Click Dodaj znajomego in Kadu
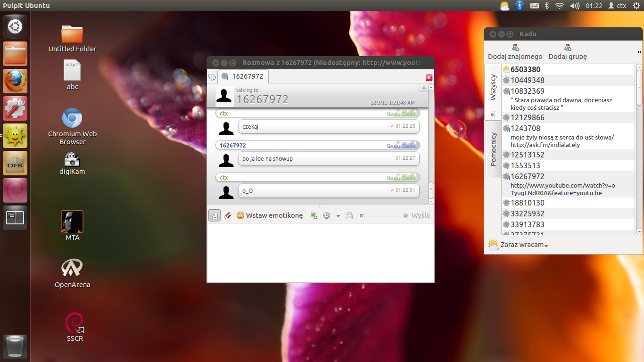The width and height of the screenshot is (644, 362). [x=515, y=52]
